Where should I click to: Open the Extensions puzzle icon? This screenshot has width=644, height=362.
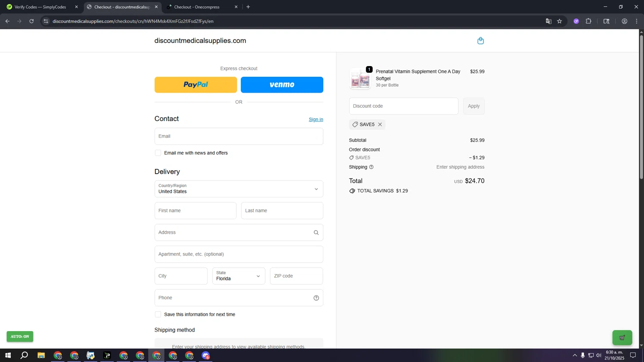click(x=589, y=21)
